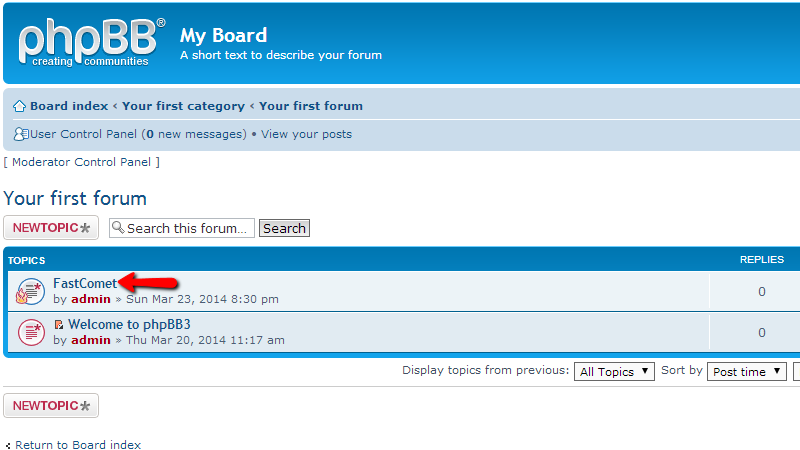Image resolution: width=800 pixels, height=450 pixels.
Task: Click the Board index home icon
Action: 19,106
